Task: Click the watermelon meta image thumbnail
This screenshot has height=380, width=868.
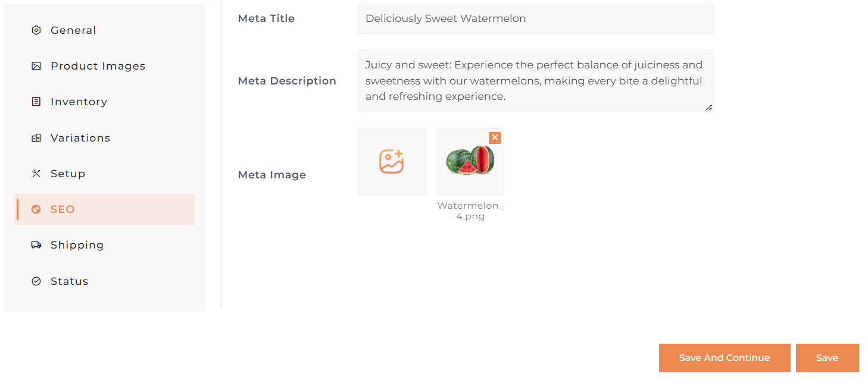Action: click(470, 162)
